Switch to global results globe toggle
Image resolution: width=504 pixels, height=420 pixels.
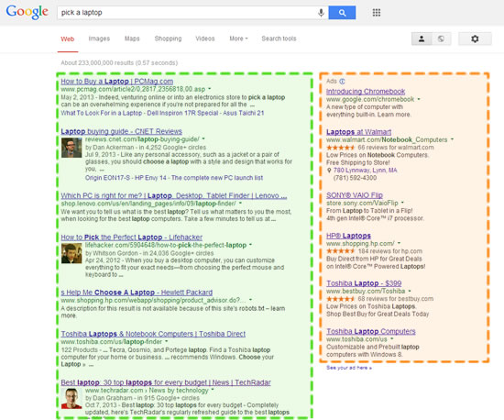pyautogui.click(x=441, y=39)
